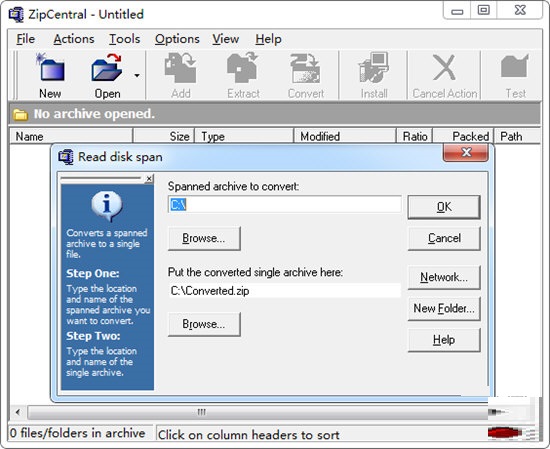Image resolution: width=550 pixels, height=449 pixels.
Task: Open the Actions menu
Action: 74,39
